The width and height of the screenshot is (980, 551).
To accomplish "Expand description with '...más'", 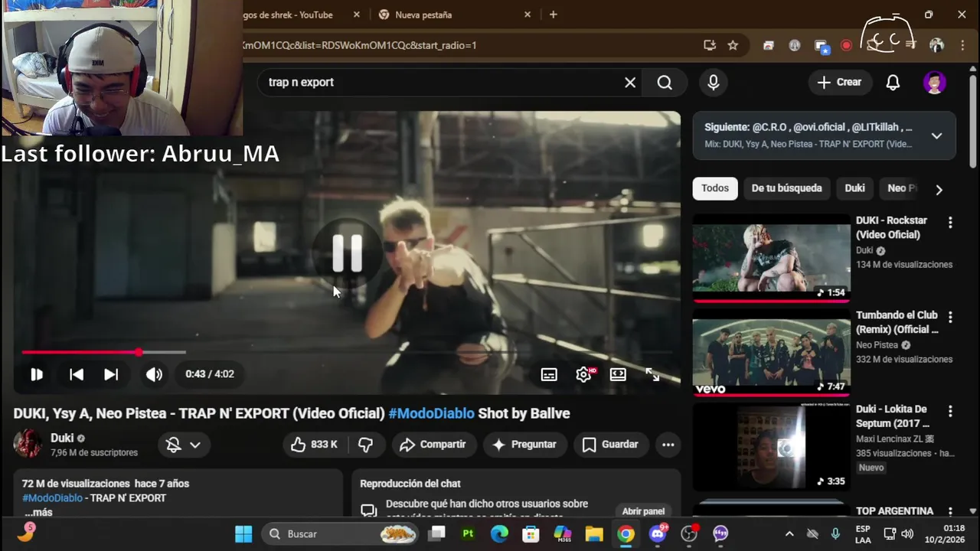I will pos(38,512).
